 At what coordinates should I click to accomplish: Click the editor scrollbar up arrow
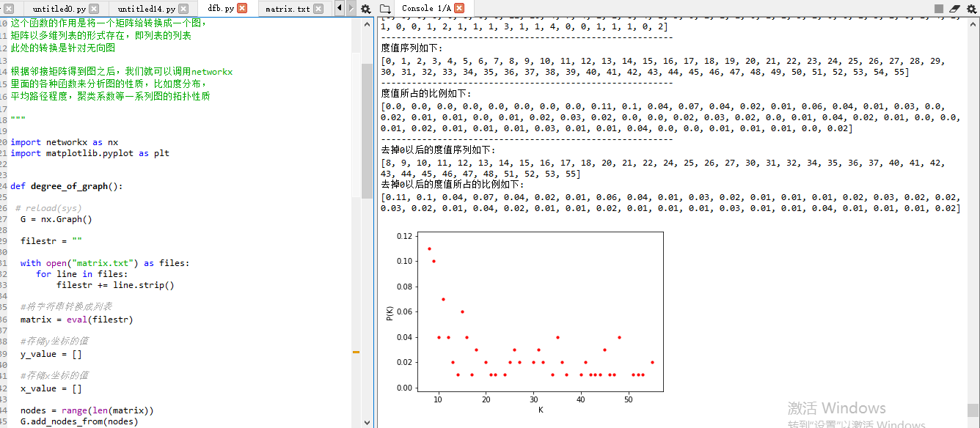[x=367, y=24]
